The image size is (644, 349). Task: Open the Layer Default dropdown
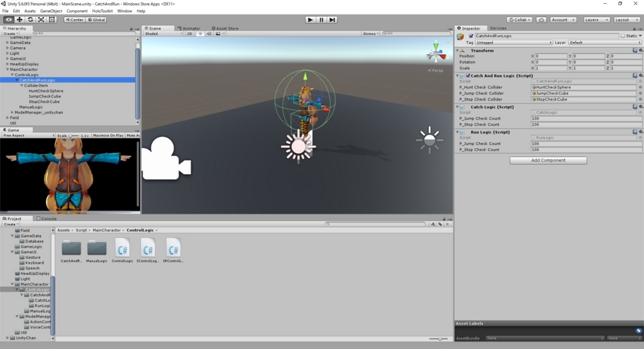click(604, 43)
